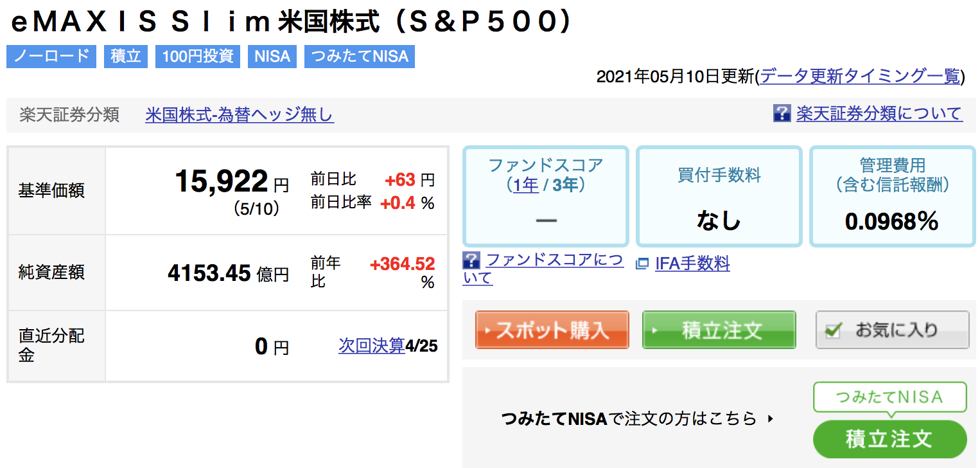Click the arrow after つみたてNISAで注文の方はこちら
The width and height of the screenshot is (980, 468).
coord(771,419)
